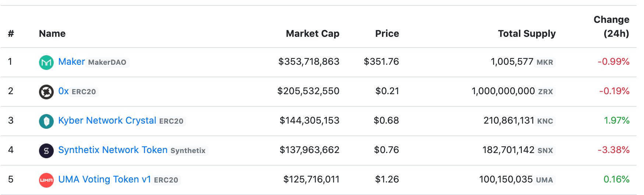644x195 pixels.
Task: Sort by the Total Supply column header
Action: 527,33
